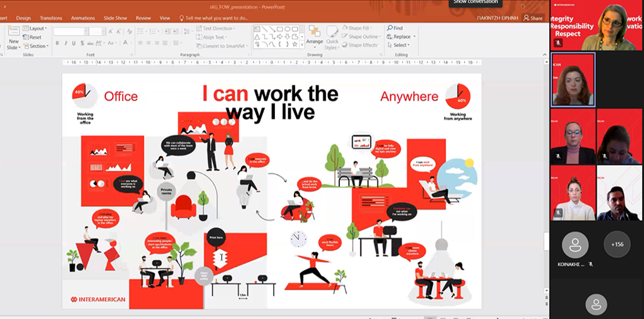Toggle bold formatting in Font group
Image resolution: width=644 pixels, height=319 pixels.
(57, 43)
